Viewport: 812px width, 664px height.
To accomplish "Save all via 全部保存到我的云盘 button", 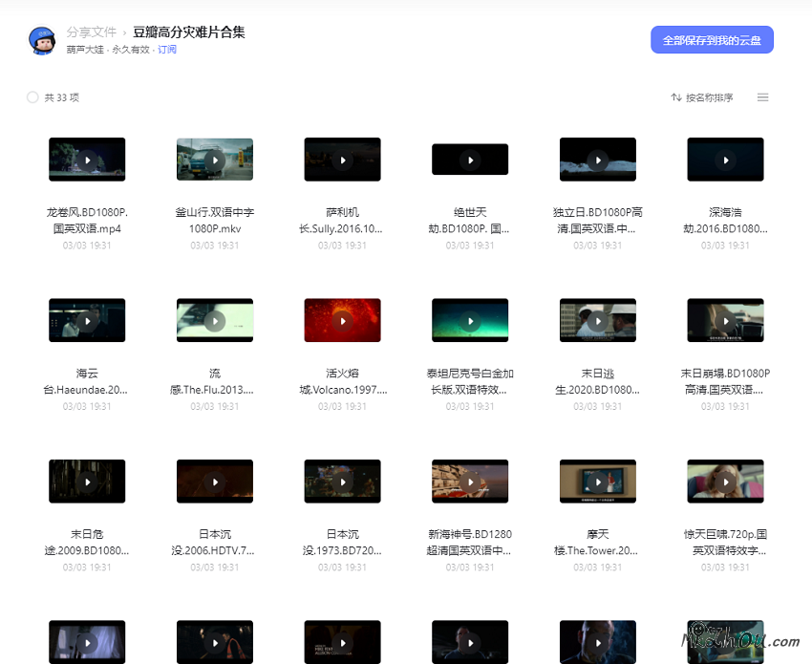I will click(x=712, y=40).
